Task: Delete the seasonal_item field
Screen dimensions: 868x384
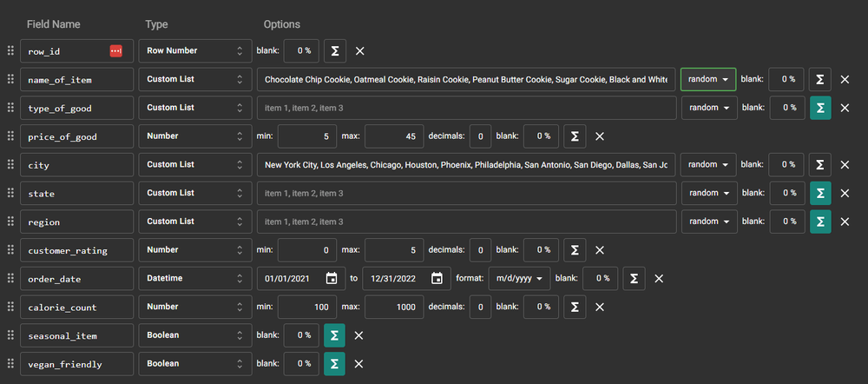Action: (x=358, y=335)
